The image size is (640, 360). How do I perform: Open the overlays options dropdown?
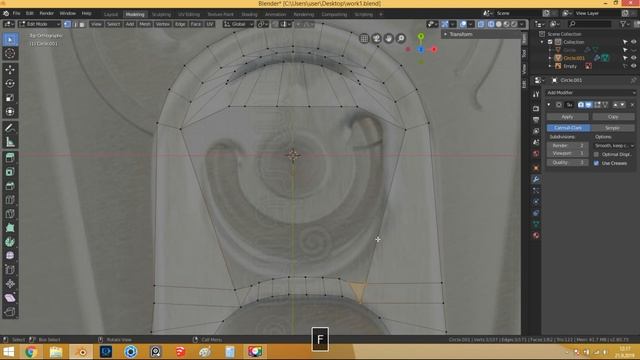(x=471, y=24)
